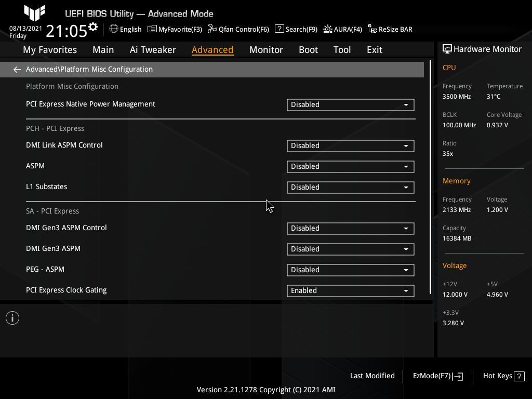532x399 pixels.
Task: Open PCI Express Clock Gating dropdown
Action: (x=351, y=291)
